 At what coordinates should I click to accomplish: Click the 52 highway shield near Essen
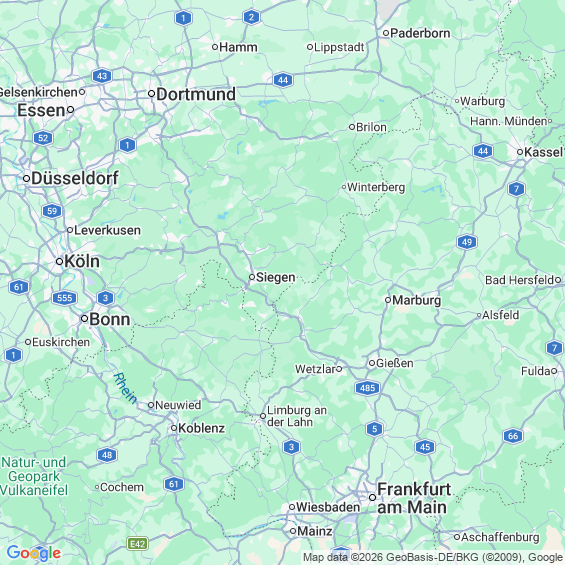pyautogui.click(x=43, y=138)
